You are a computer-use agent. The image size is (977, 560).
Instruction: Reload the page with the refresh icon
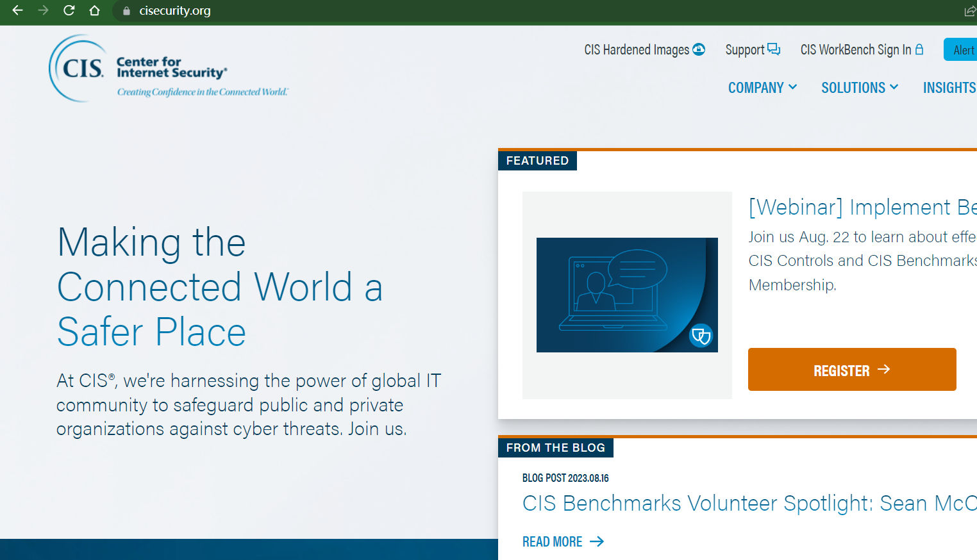69,10
